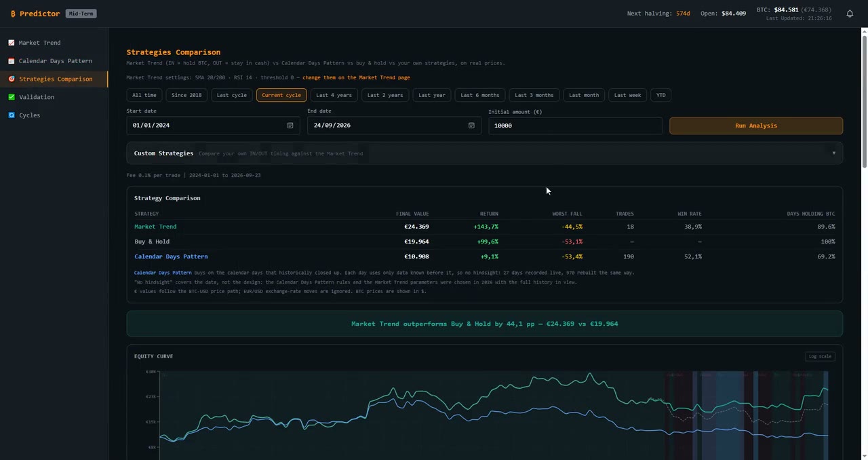Click the Cycles refresh icon in sidebar
868x460 pixels.
(x=12, y=115)
